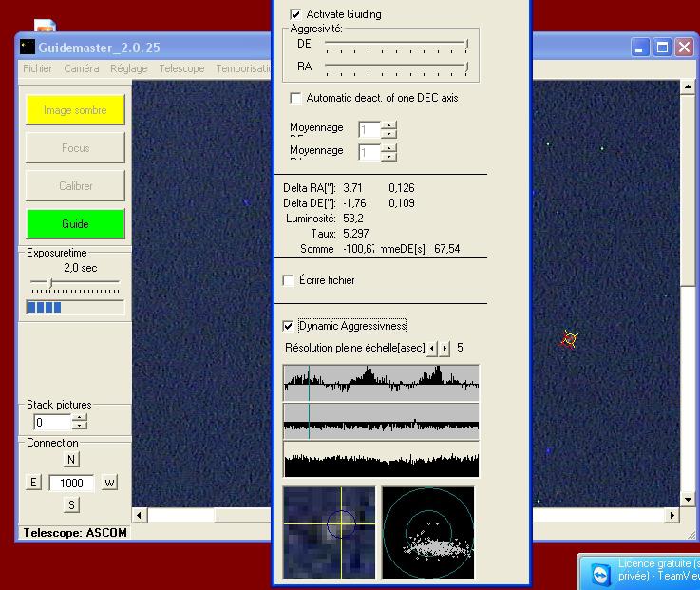Click the E direction button
Viewport: 700px width, 590px height.
click(x=33, y=483)
